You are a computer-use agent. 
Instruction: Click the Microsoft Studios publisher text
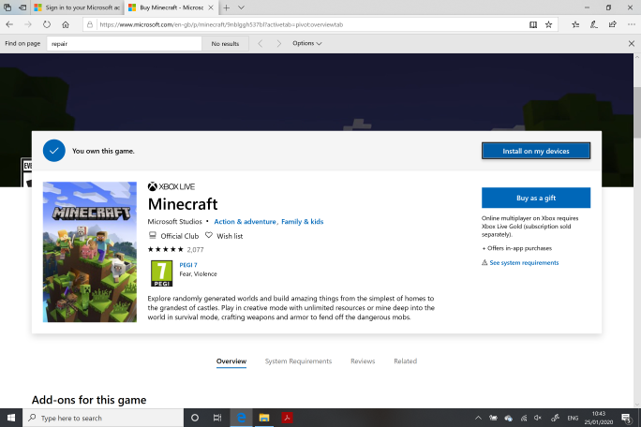click(x=175, y=221)
